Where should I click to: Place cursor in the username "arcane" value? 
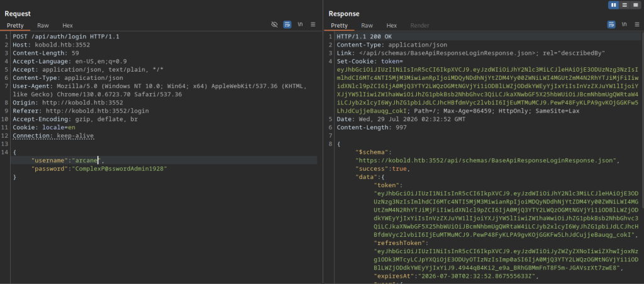coord(86,160)
